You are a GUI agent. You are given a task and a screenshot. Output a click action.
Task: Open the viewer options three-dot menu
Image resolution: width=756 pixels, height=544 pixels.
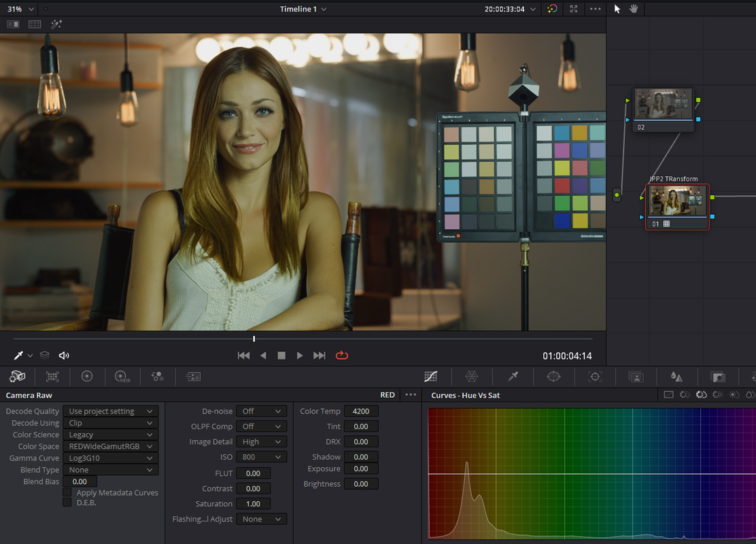point(596,9)
